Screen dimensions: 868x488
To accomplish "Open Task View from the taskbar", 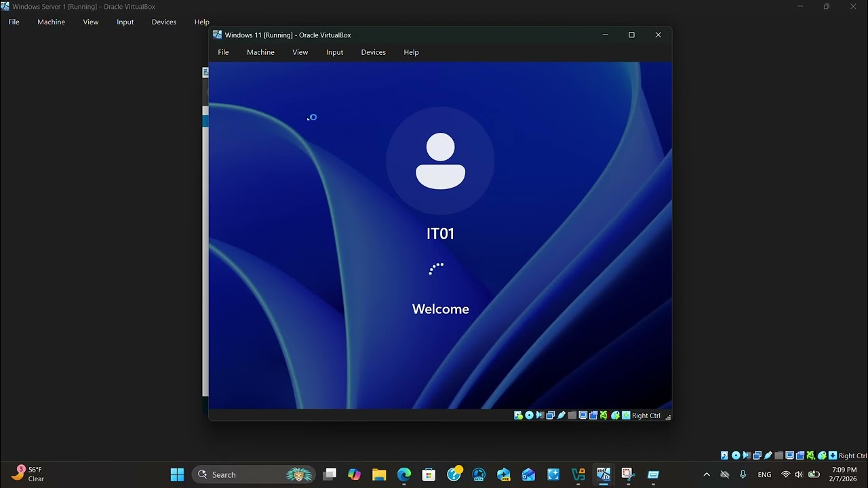I will tap(330, 474).
